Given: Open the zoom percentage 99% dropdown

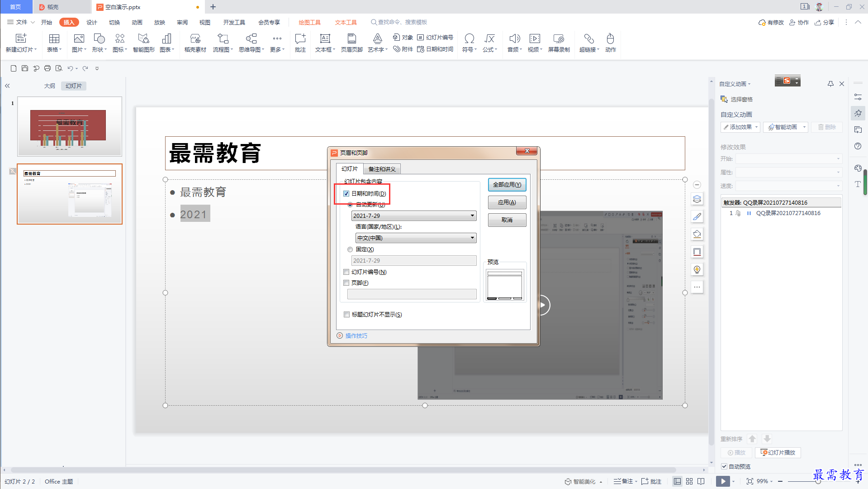Looking at the screenshot, I should tap(765, 481).
